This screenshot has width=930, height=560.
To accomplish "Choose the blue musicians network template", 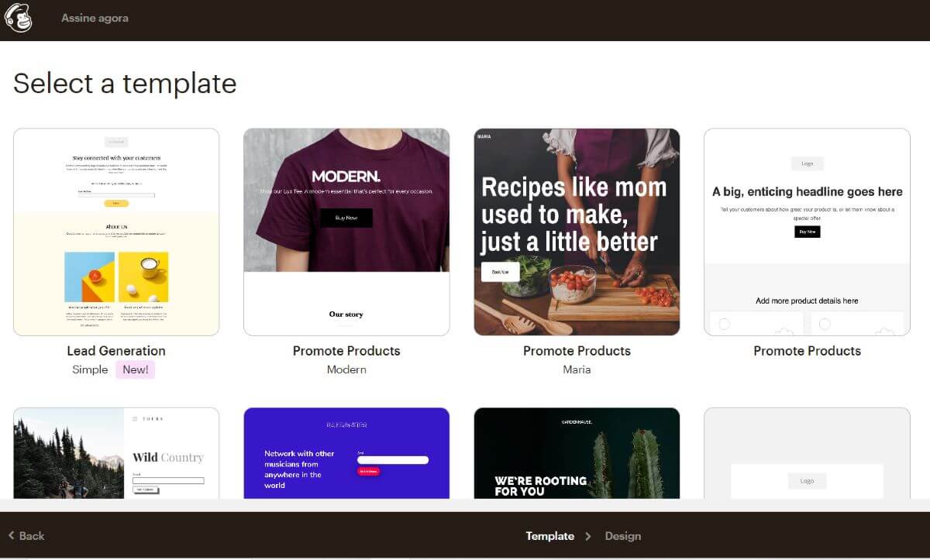I will (346, 453).
